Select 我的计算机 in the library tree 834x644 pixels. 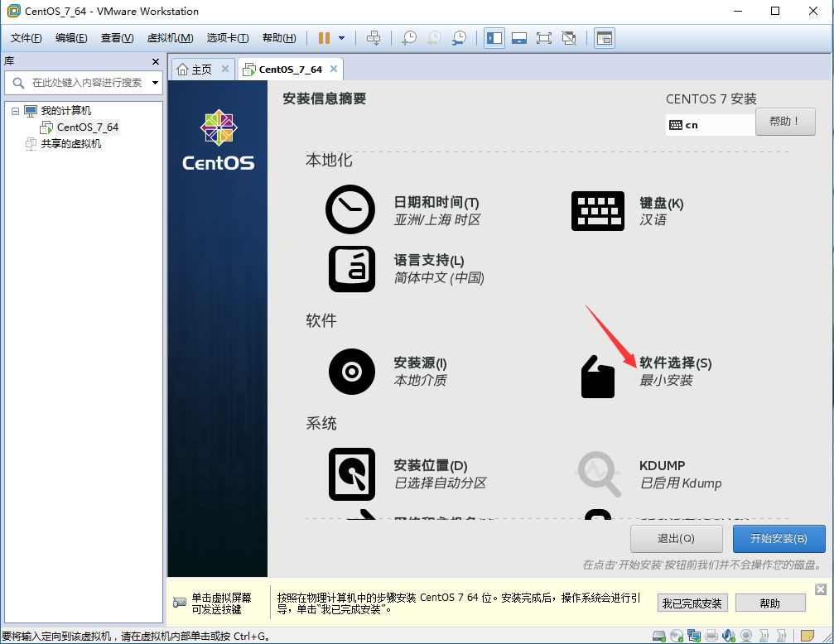[x=66, y=111]
